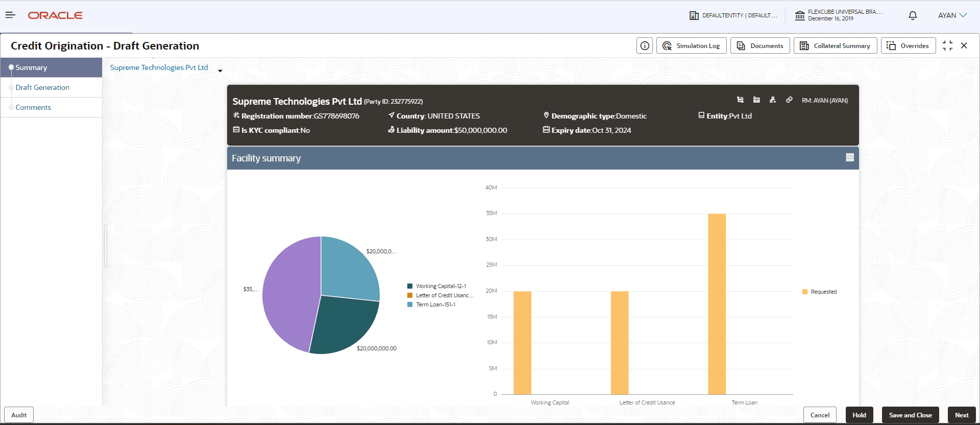Image resolution: width=980 pixels, height=425 pixels.
Task: Click the $35,… pie label
Action: [x=251, y=289]
